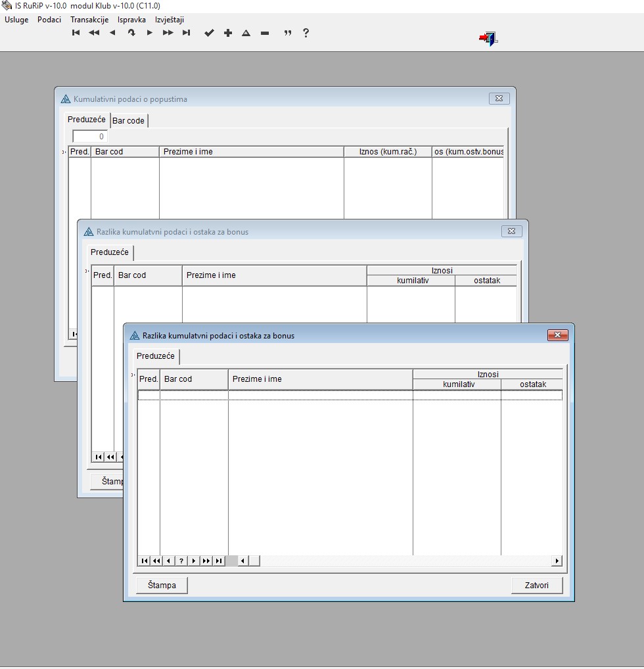The image size is (644, 669).
Task: Click the question mark in grid navigator
Action: [181, 561]
